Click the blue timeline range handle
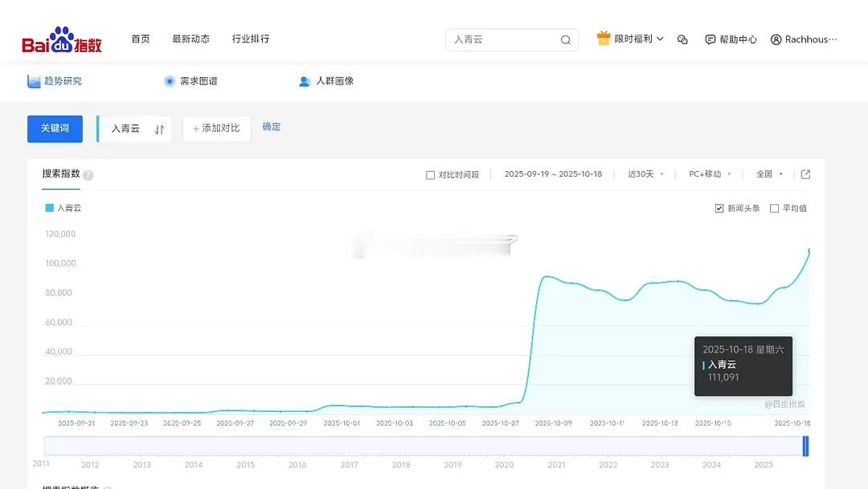Screen dimensions: 868x489 coord(806,446)
